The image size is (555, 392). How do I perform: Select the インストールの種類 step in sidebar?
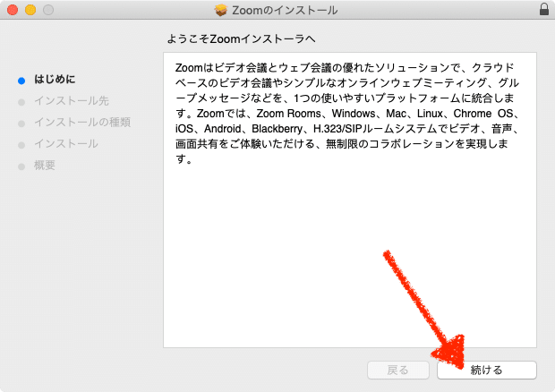(x=82, y=123)
